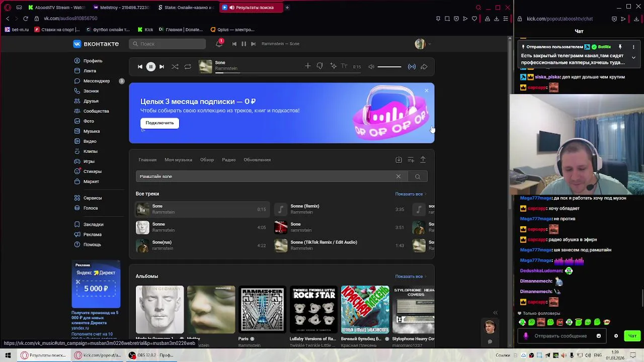
Task: Upload an audio file
Action: tap(423, 159)
